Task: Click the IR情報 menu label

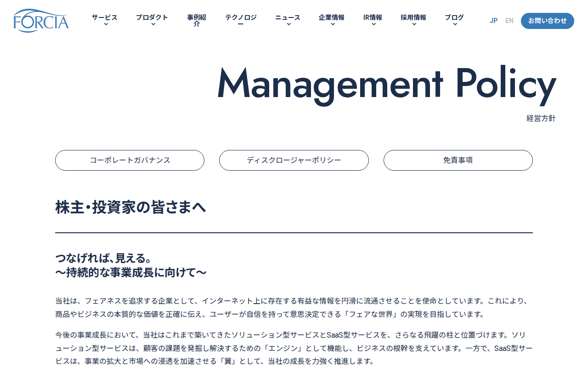Action: [373, 17]
